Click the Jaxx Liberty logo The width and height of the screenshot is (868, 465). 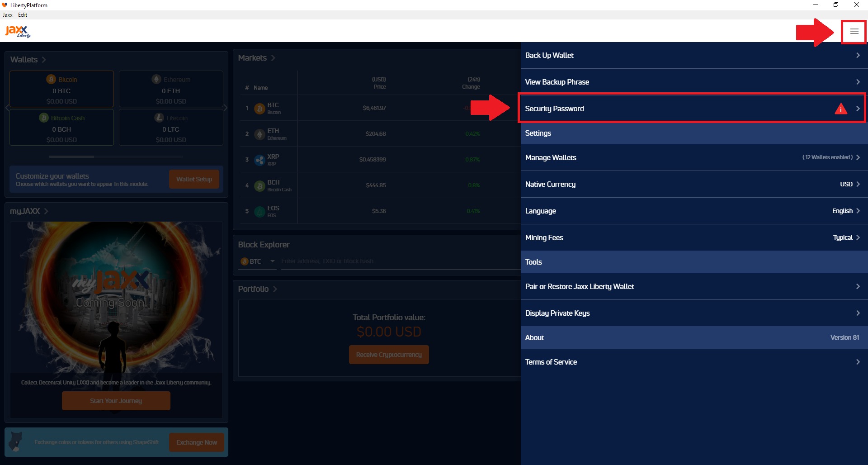tap(18, 31)
